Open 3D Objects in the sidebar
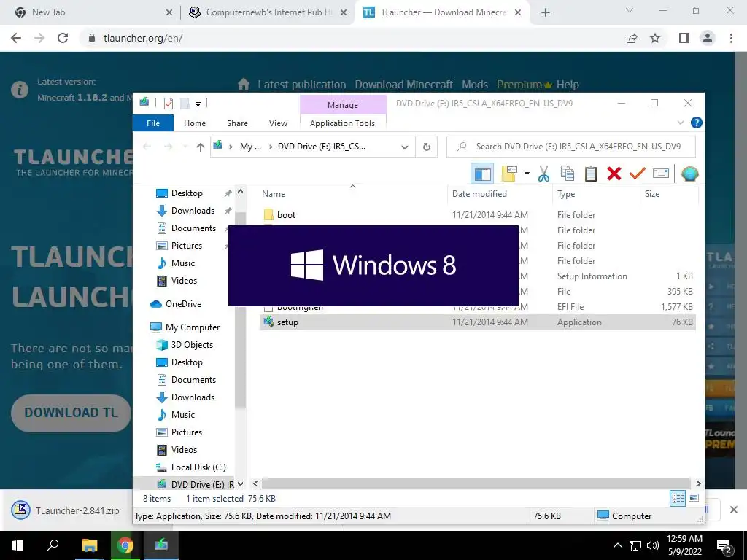747x560 pixels. (x=192, y=345)
